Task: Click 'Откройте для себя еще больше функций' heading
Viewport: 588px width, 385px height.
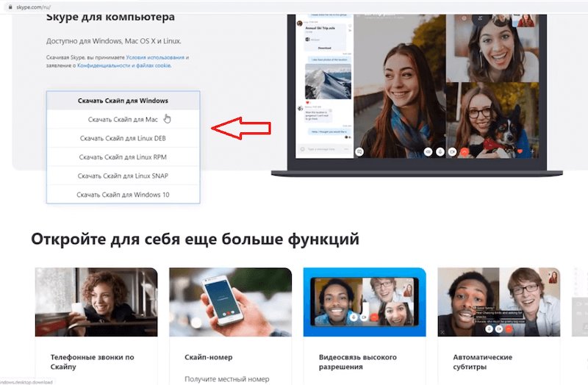Action: click(195, 240)
